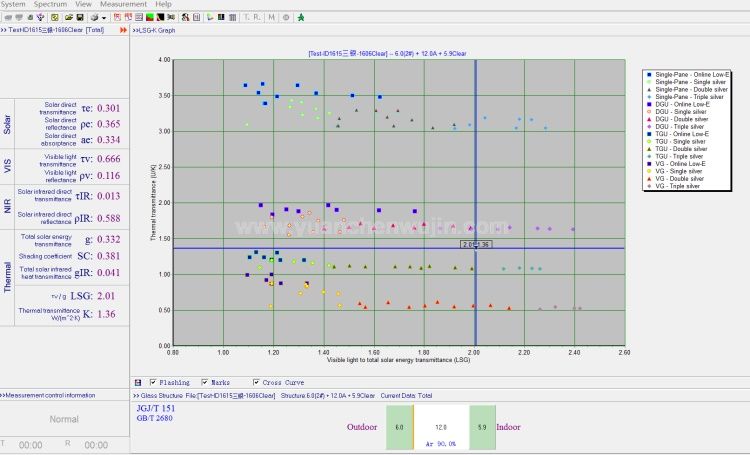Click the R. toolbar button

tap(257, 17)
